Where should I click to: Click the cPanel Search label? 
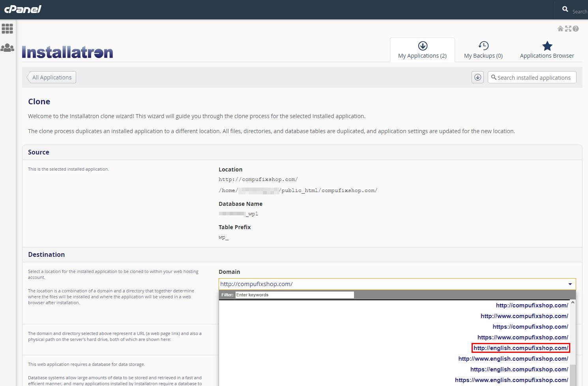coord(580,12)
